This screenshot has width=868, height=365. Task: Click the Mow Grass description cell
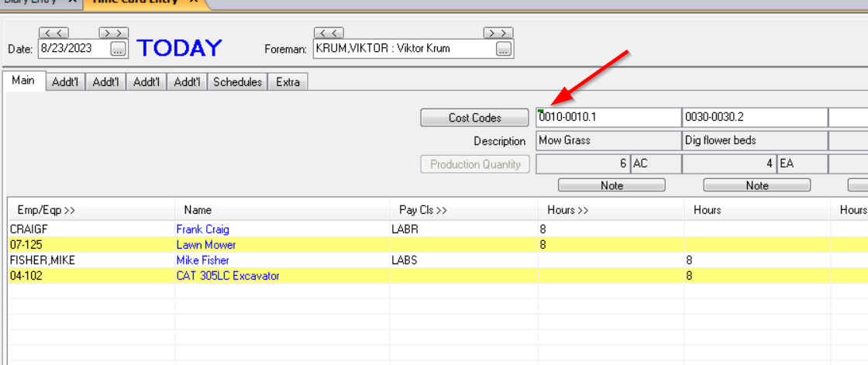coord(608,141)
